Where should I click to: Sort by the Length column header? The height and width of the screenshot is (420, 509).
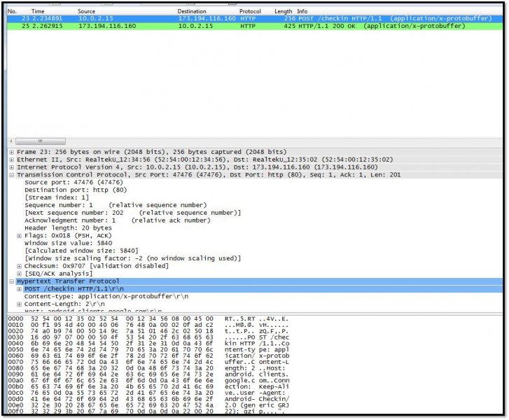click(283, 11)
